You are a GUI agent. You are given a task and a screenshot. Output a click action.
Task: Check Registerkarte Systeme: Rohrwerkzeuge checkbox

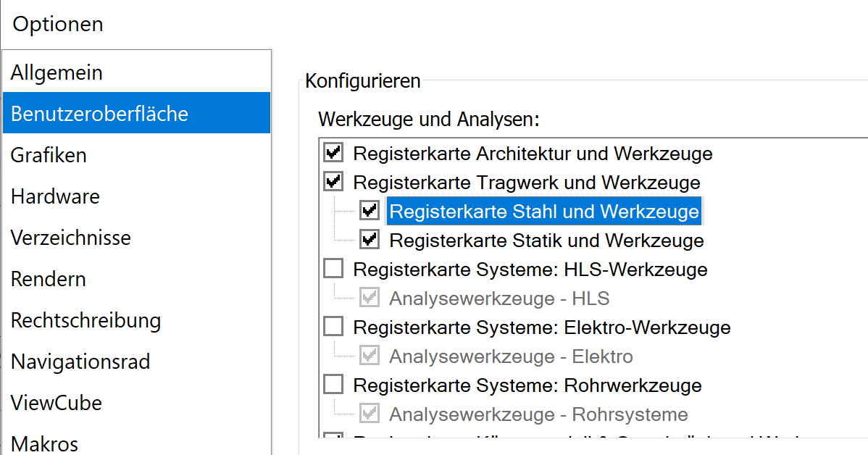333,385
